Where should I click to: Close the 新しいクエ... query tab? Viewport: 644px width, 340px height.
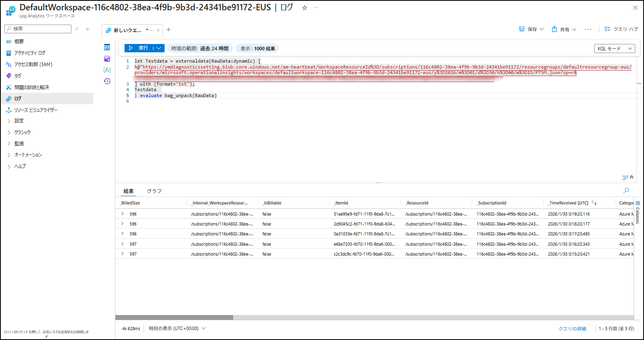pos(158,30)
